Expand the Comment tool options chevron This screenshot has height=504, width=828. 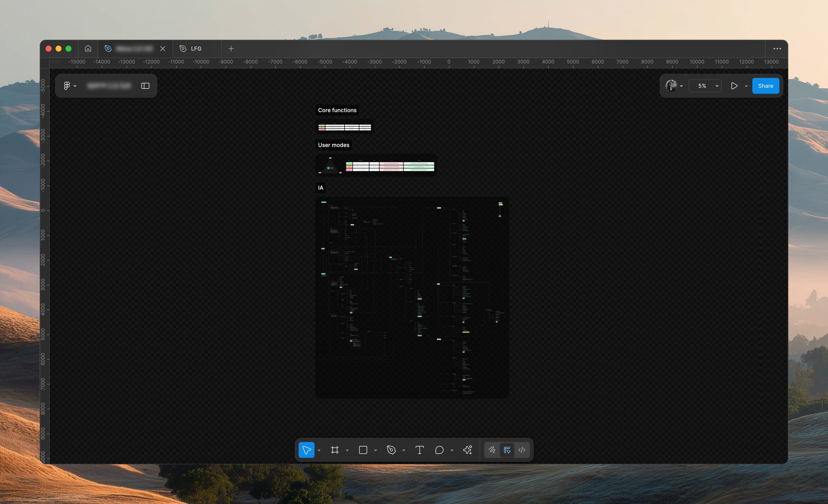click(x=452, y=450)
